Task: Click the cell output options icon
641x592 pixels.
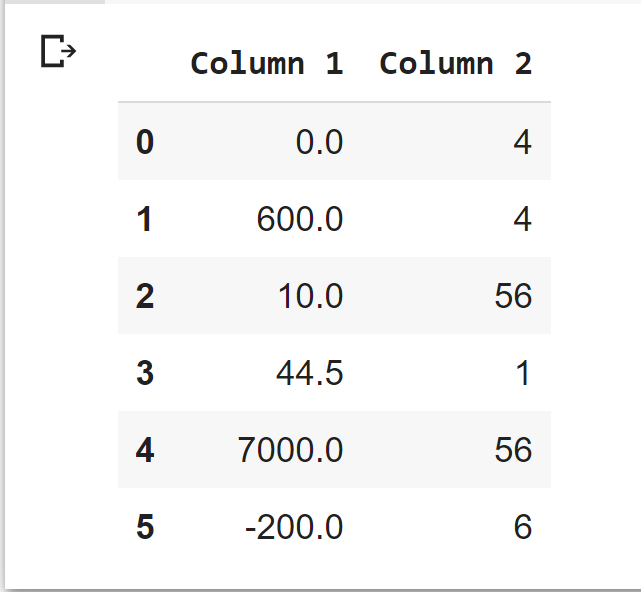Action: click(57, 51)
